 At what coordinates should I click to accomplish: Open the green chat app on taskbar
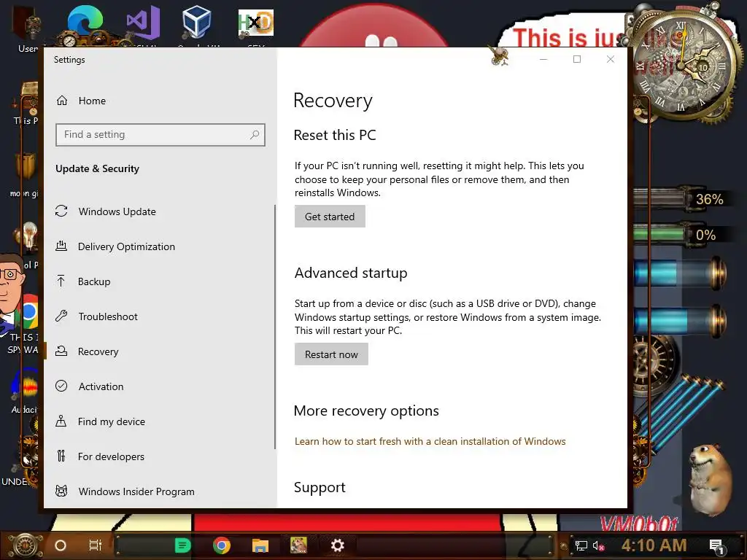[x=182, y=545]
